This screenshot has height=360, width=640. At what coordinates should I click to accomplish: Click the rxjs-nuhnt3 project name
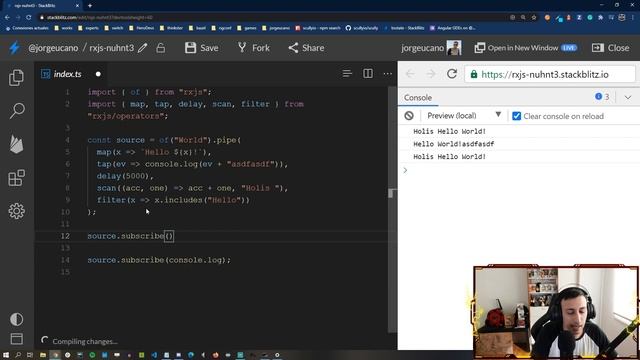(111, 48)
